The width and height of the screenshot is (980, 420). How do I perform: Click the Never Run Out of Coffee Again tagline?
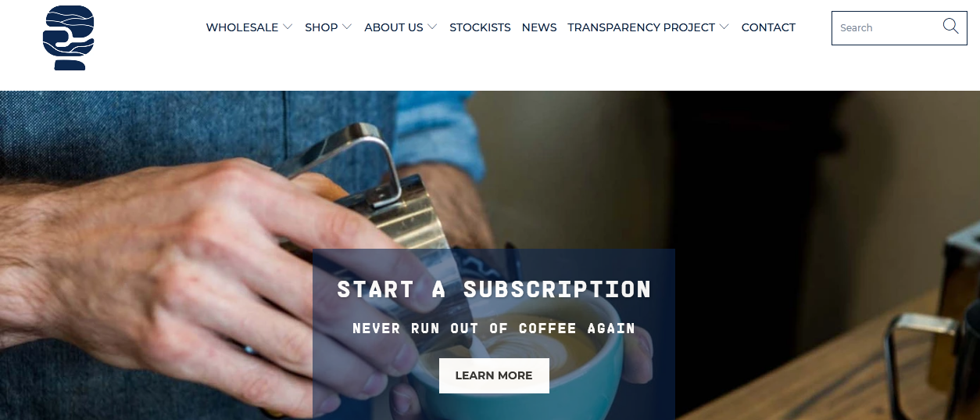coord(494,328)
